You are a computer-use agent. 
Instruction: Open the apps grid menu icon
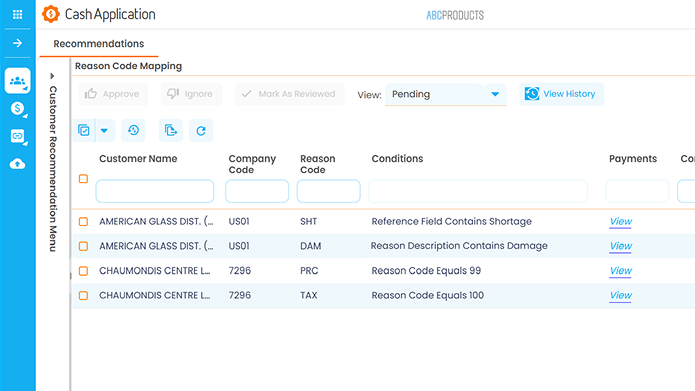(x=17, y=15)
